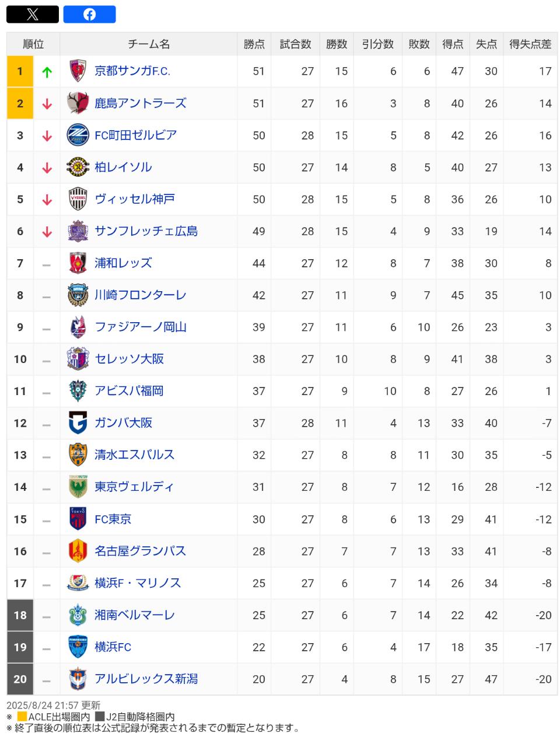Click the X share button

click(x=33, y=15)
